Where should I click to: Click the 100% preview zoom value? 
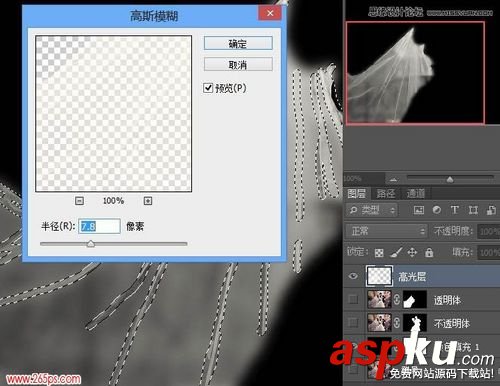113,201
